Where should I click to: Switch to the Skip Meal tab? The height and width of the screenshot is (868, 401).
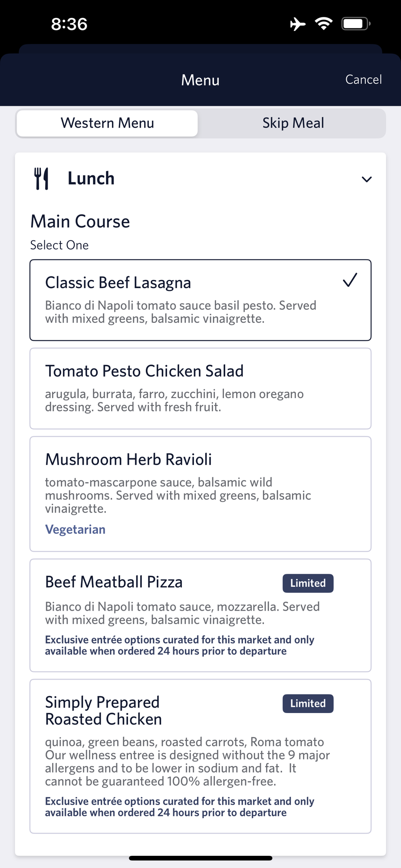pos(293,123)
